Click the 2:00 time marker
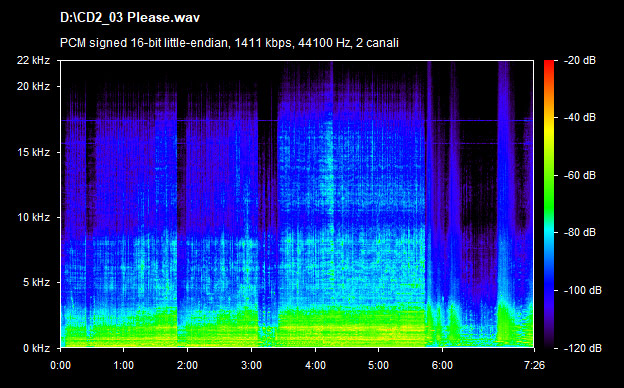 [x=187, y=365]
